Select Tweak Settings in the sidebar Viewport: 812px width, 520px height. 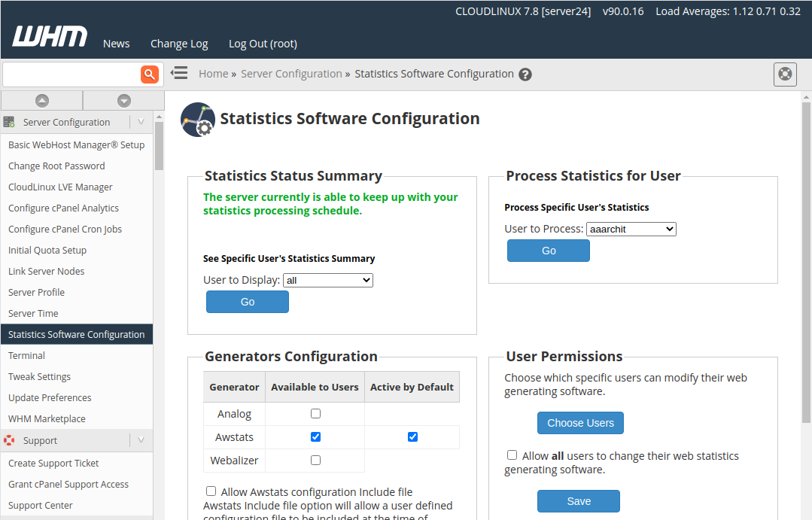pos(39,376)
